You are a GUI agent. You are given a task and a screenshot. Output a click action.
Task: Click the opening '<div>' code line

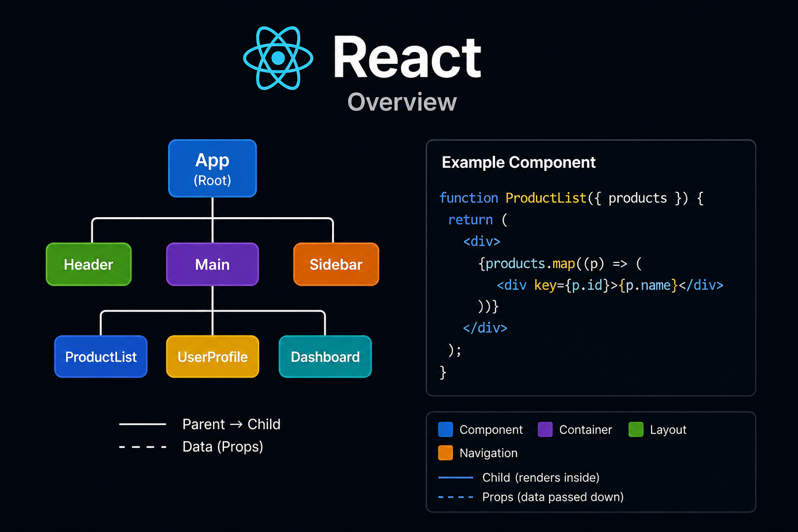[482, 242]
